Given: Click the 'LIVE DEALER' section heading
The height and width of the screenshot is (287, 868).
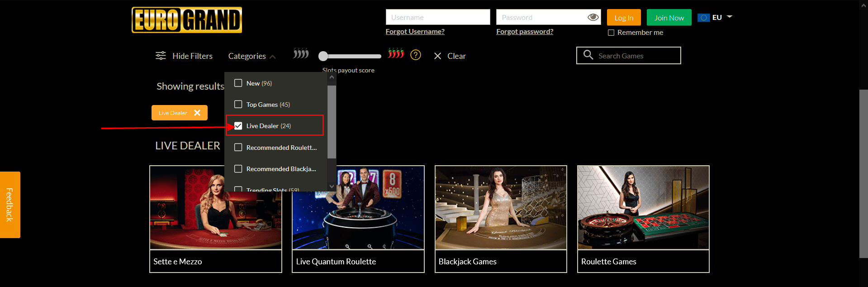Looking at the screenshot, I should (188, 146).
